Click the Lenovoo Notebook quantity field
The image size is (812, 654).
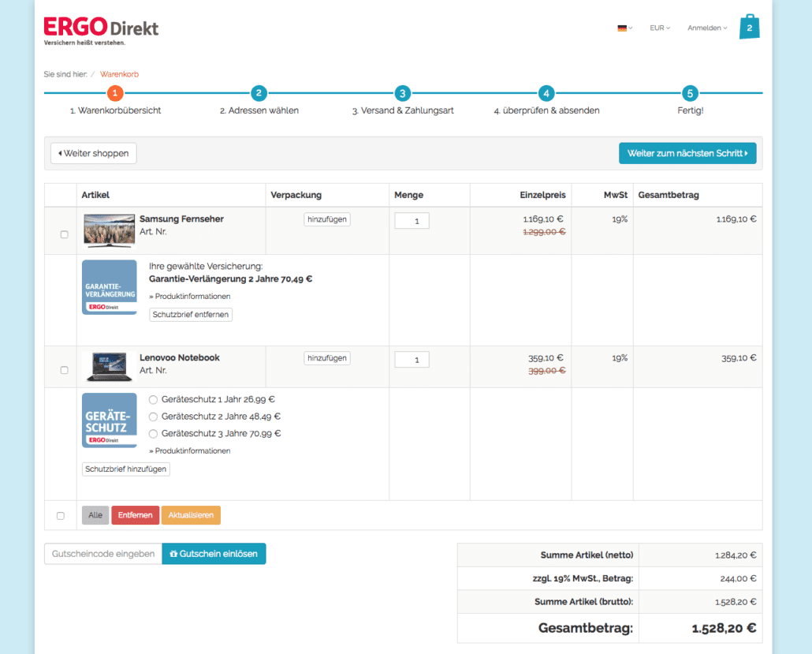point(412,360)
